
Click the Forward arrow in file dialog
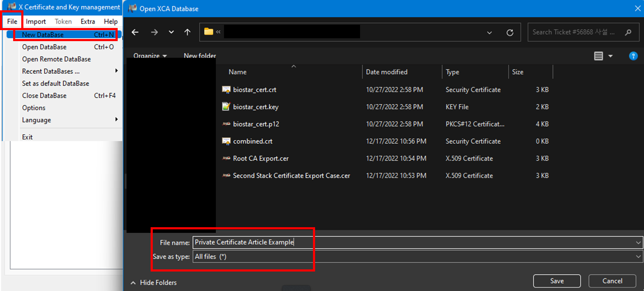pos(154,32)
